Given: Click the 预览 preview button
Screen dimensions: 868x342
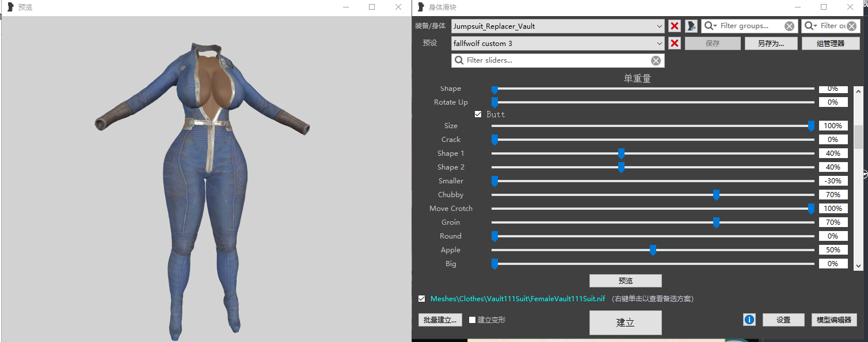Looking at the screenshot, I should coord(626,280).
